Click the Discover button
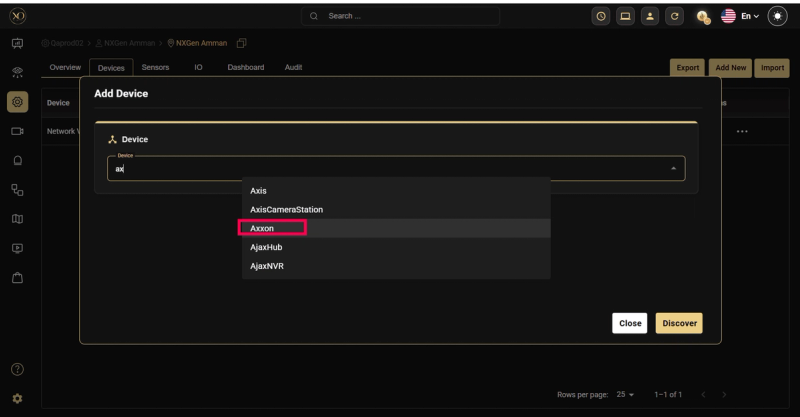 point(679,323)
